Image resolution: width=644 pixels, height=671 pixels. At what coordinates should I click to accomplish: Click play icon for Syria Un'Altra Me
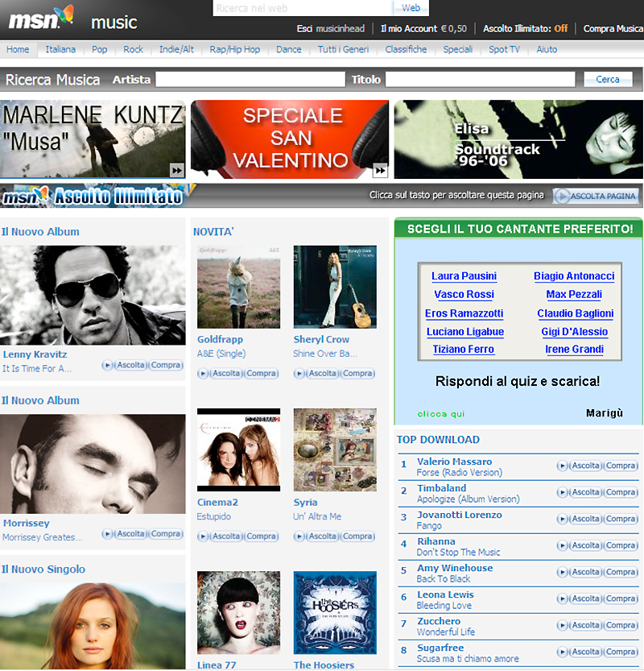[300, 536]
